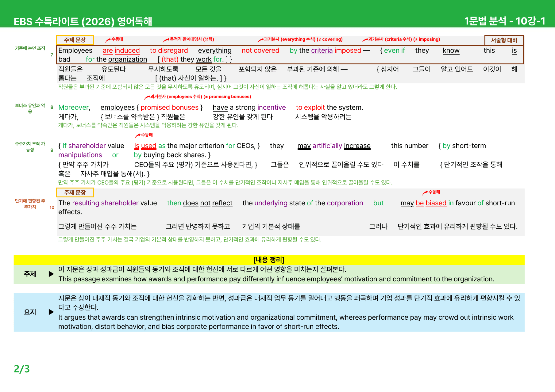Click the underlined phrase 'is used'
Screen dimensions: 555x392
click(145, 146)
